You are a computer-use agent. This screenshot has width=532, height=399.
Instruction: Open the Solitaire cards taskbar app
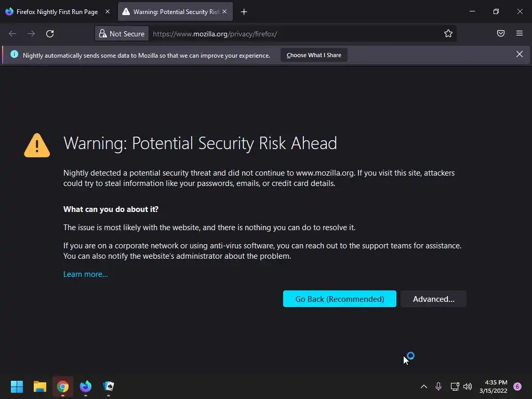pyautogui.click(x=108, y=386)
